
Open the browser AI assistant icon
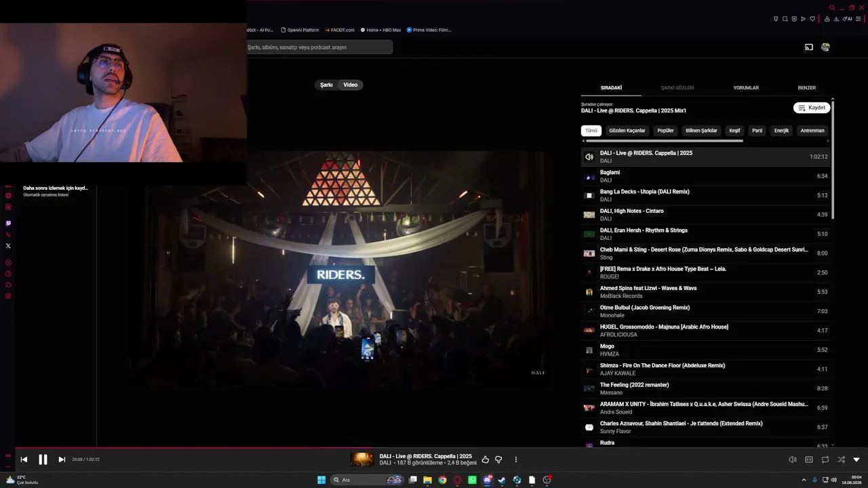coord(848,19)
